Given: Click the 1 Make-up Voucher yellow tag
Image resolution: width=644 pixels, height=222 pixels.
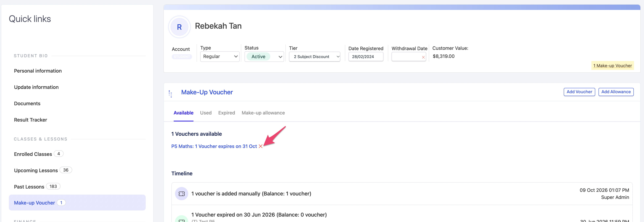Looking at the screenshot, I should (x=613, y=66).
